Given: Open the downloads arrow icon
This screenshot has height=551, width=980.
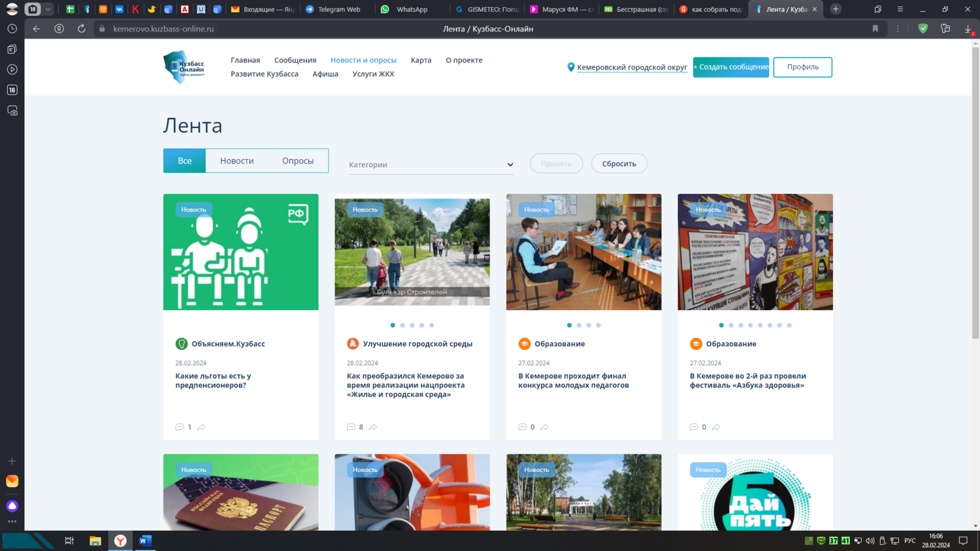Looking at the screenshot, I should coord(968,29).
